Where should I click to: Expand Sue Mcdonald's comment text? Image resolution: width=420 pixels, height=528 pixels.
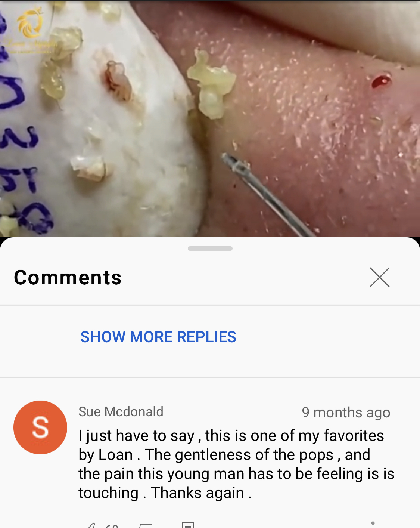(236, 464)
